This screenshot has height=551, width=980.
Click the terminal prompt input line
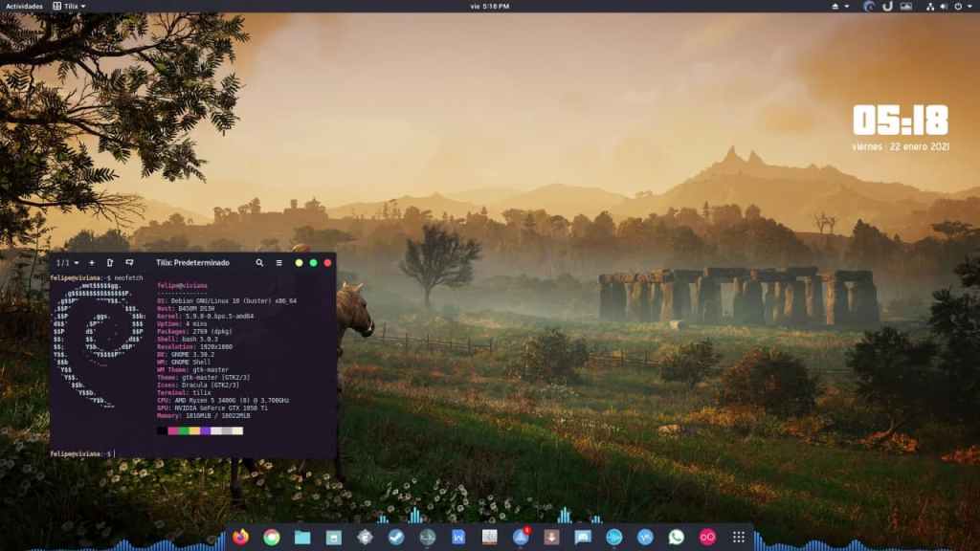[191, 453]
